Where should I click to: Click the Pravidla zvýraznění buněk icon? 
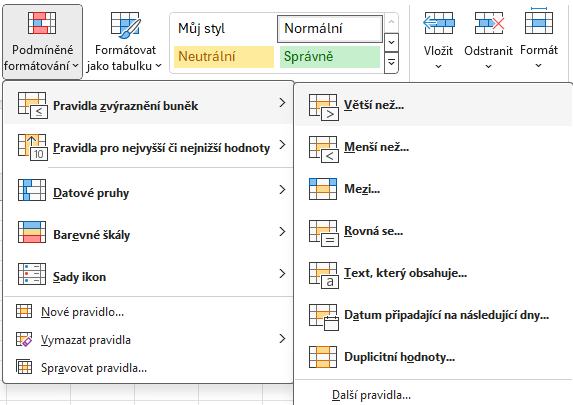pyautogui.click(x=33, y=106)
